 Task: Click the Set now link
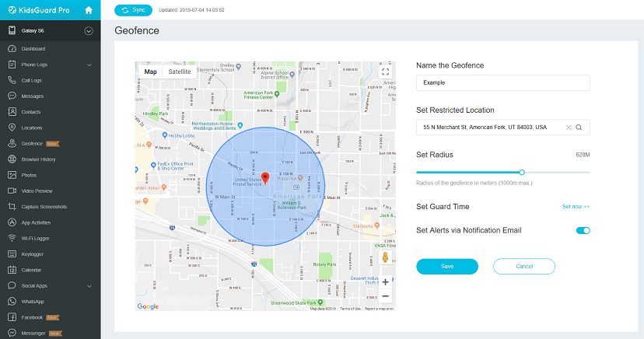click(576, 207)
